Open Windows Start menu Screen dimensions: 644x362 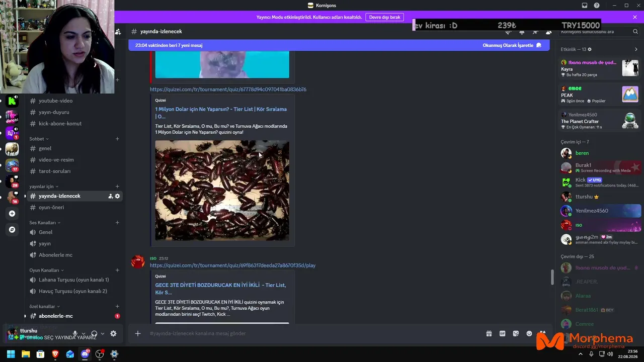[11, 354]
